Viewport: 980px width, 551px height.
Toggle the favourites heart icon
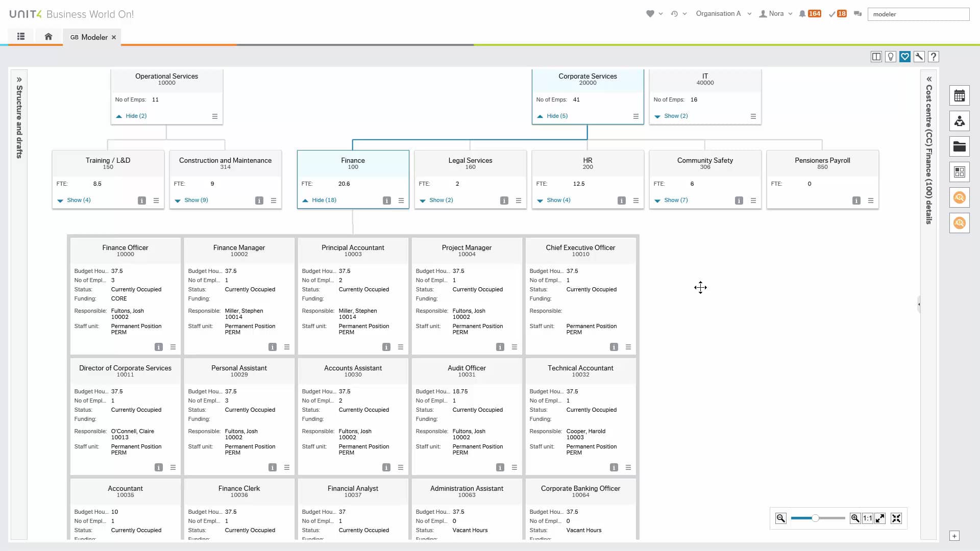coord(650,14)
